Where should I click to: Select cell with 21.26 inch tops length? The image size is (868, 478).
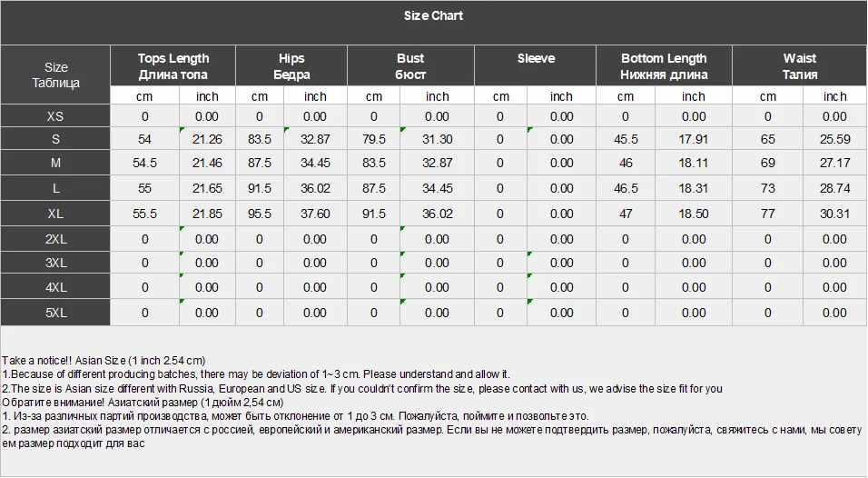[x=208, y=139]
